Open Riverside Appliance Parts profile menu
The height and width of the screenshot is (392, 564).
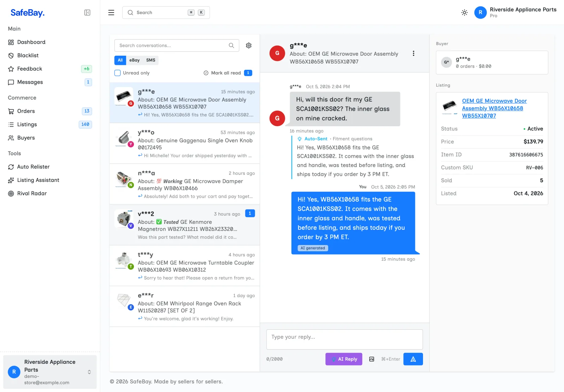(x=515, y=12)
